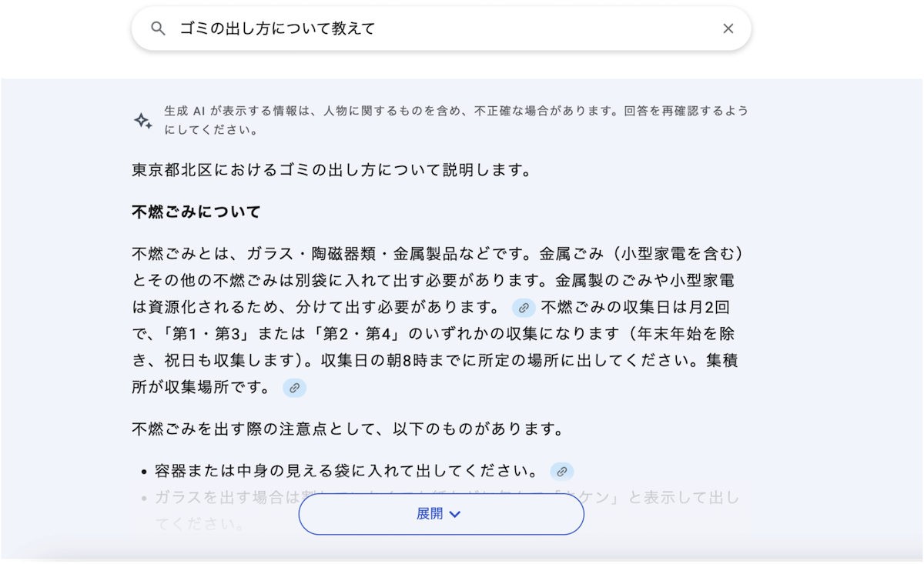Screen dimensions: 924x564
Task: Click the sentence 東京都北区におけるゴミの出し方
Action: coord(332,170)
